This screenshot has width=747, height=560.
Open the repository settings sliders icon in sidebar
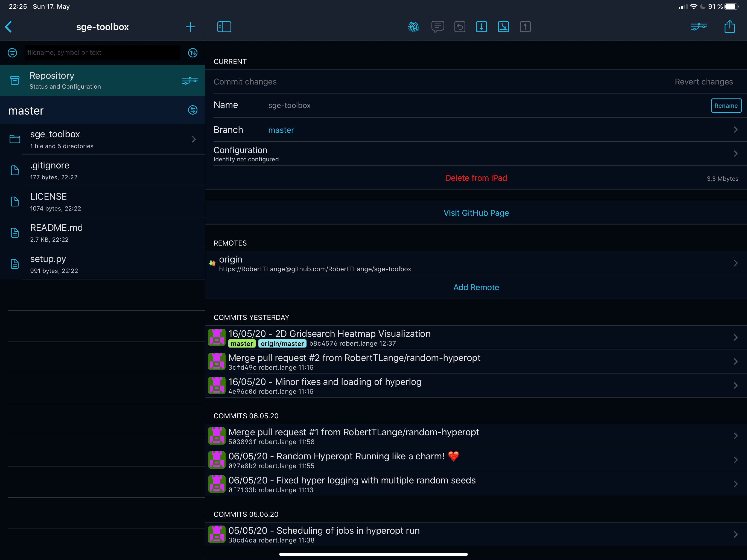[x=190, y=80]
